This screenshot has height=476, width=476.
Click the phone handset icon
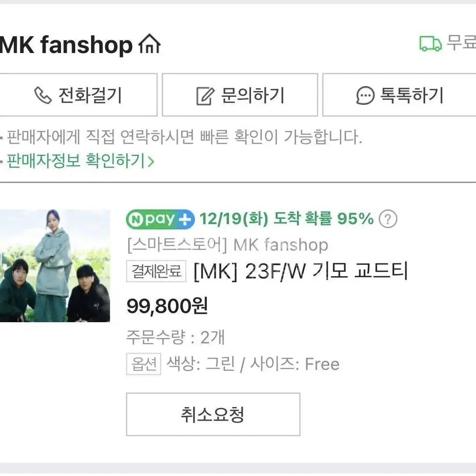(x=43, y=95)
